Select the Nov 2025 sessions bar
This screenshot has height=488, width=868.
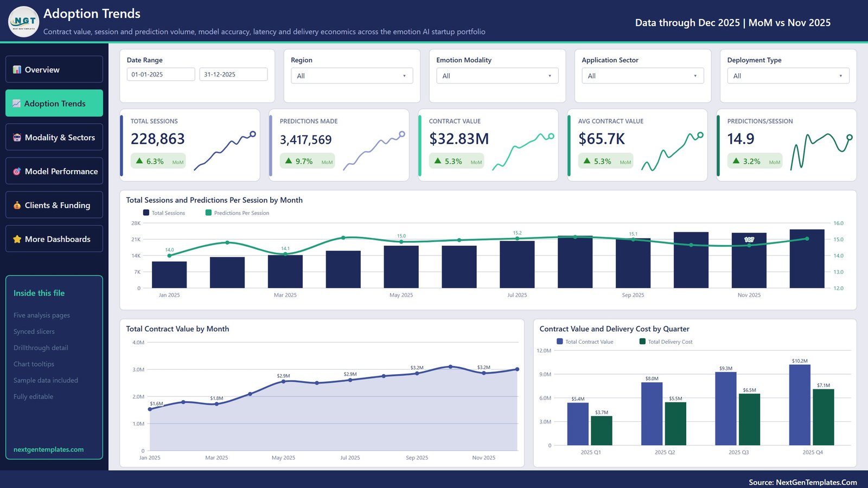coord(749,260)
